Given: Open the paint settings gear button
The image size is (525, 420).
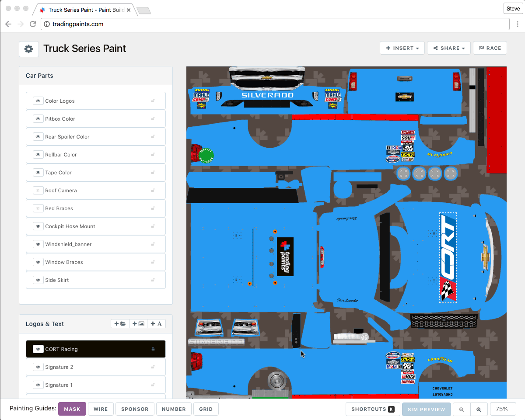Looking at the screenshot, I should (x=28, y=49).
